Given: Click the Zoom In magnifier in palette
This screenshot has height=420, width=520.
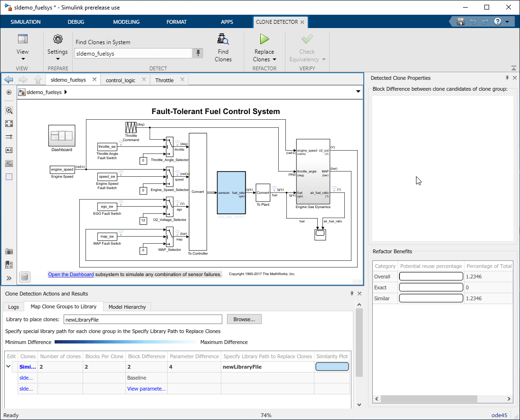Looking at the screenshot, I should [9, 110].
